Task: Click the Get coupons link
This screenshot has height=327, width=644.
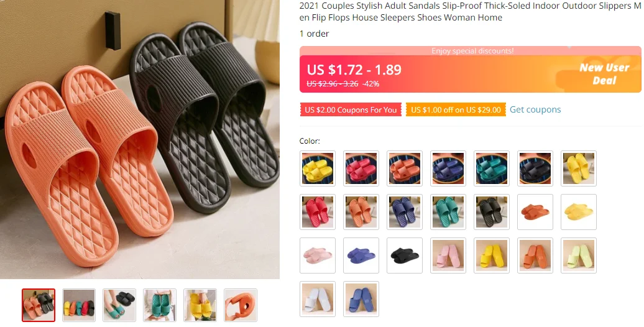Action: click(x=535, y=109)
